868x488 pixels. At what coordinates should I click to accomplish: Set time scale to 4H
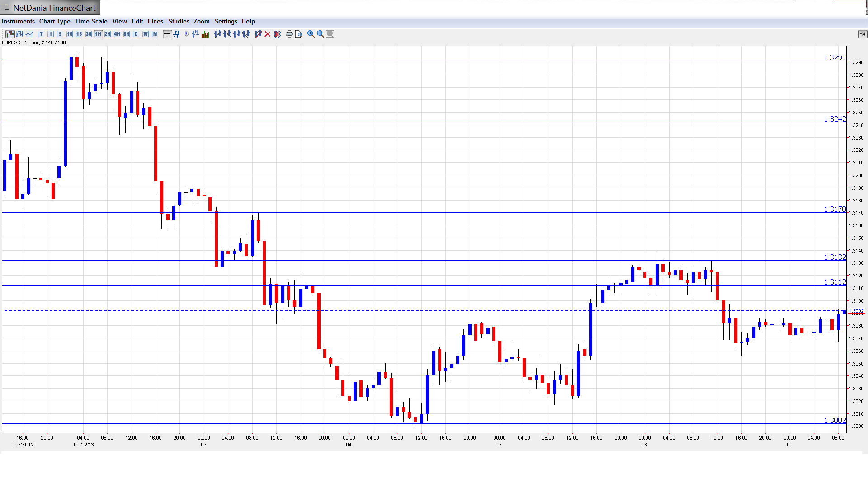pos(117,34)
